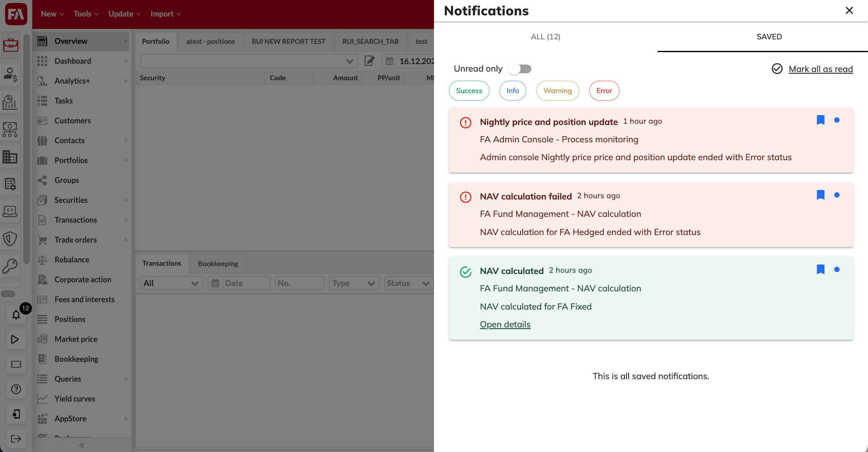Toggle the Success filter chip
The image size is (868, 452).
[x=469, y=91]
